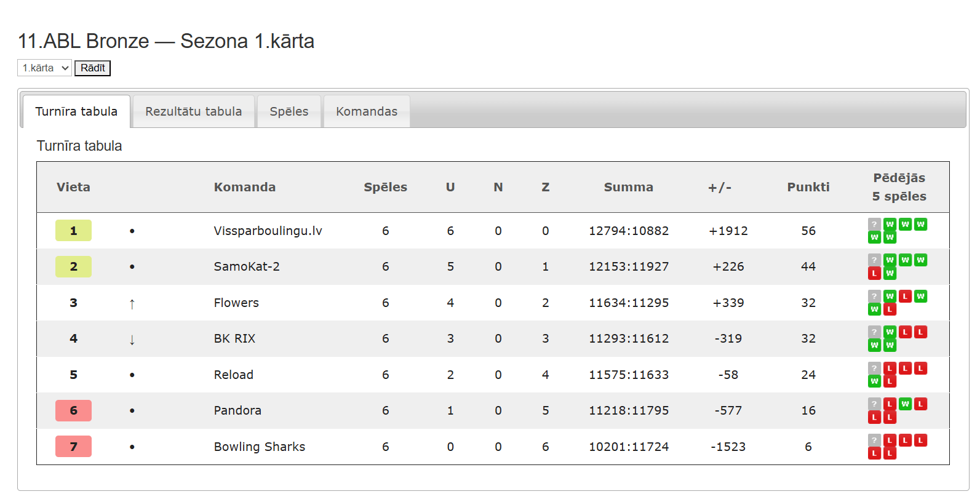Select team name Flowers
980x494 pixels.
pos(236,303)
